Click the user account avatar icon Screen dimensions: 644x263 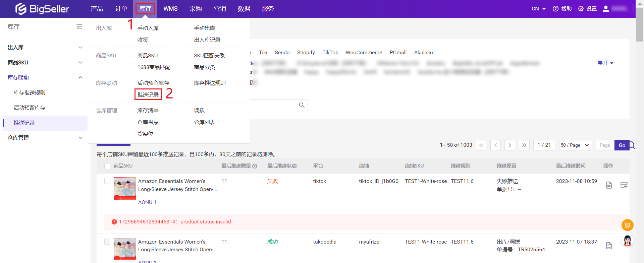pyautogui.click(x=606, y=9)
